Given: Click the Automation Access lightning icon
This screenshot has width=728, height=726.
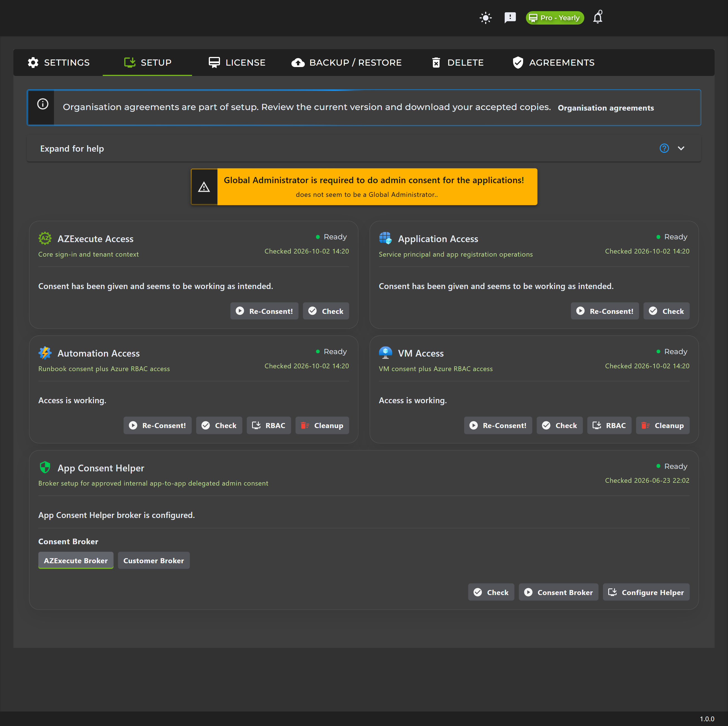Looking at the screenshot, I should (45, 353).
